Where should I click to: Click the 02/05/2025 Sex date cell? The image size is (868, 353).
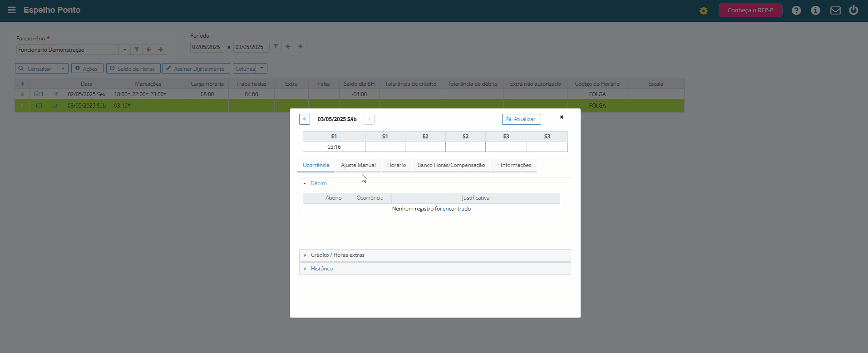pos(87,94)
